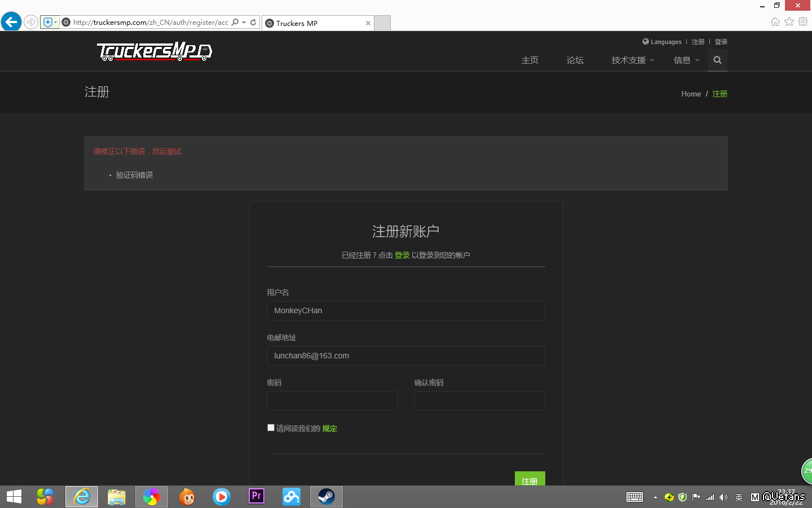This screenshot has width=812, height=508.
Task: Click the 注册 link in top bar
Action: [698, 42]
